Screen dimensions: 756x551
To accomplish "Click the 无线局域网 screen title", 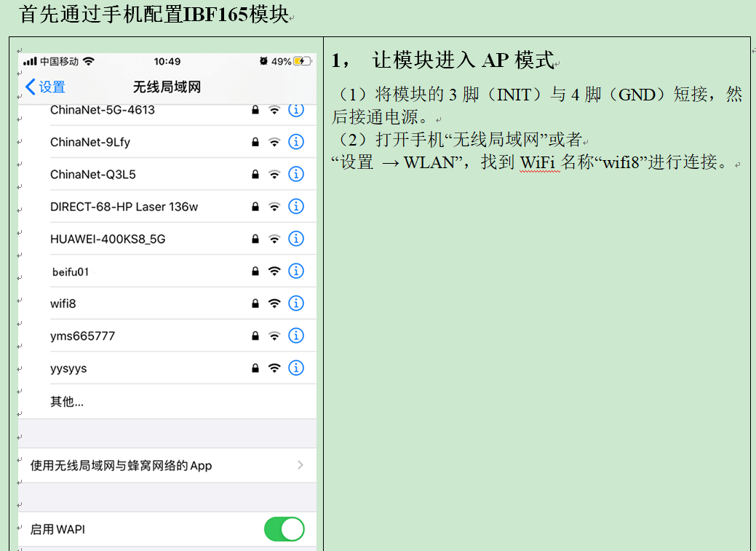I will pyautogui.click(x=167, y=87).
